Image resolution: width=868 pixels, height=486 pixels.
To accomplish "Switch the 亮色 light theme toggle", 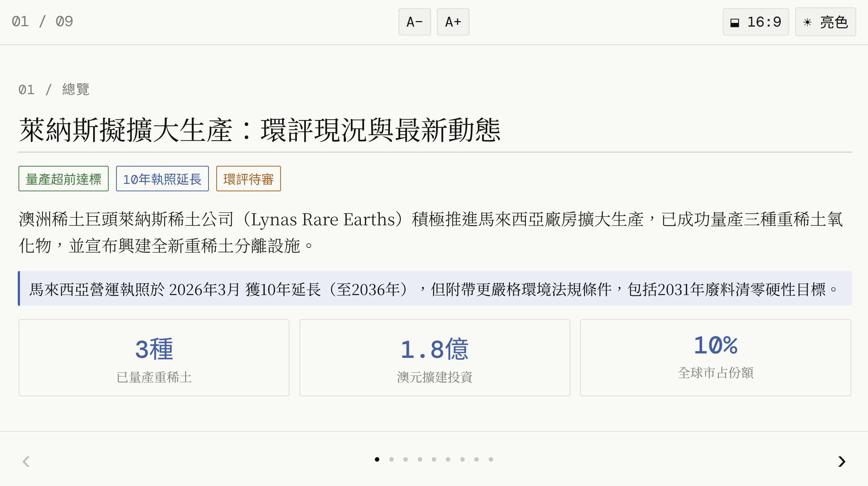I will click(825, 22).
